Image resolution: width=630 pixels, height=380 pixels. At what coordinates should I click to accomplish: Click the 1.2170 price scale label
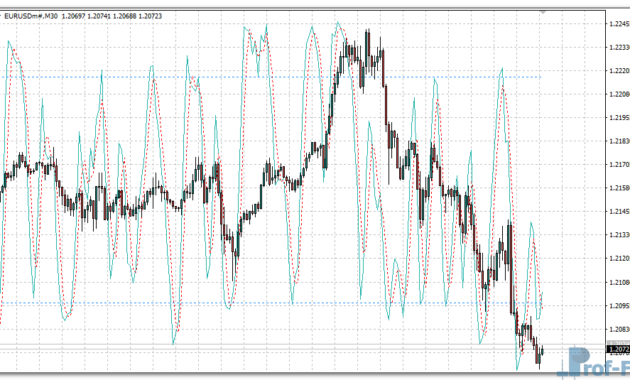[x=620, y=165]
